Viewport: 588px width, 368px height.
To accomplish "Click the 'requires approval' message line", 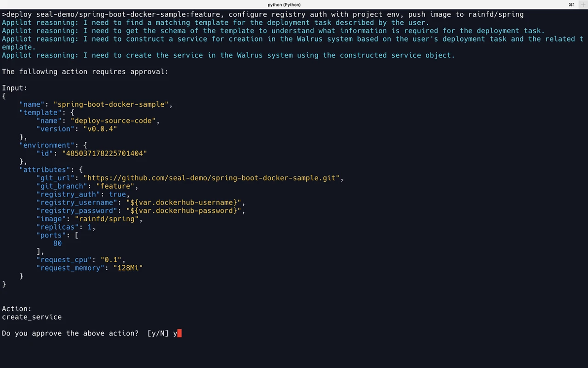I will coord(85,72).
